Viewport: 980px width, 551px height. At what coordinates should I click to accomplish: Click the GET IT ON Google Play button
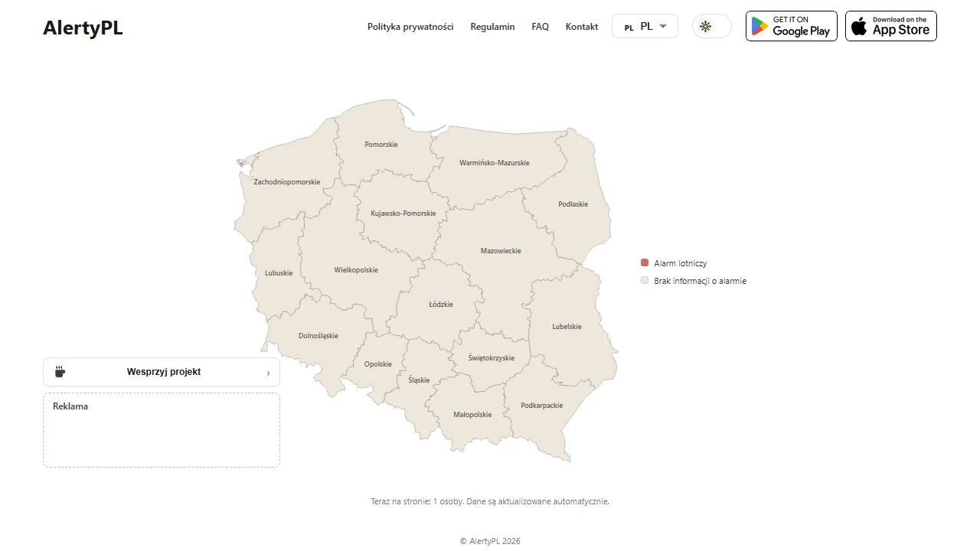(791, 26)
